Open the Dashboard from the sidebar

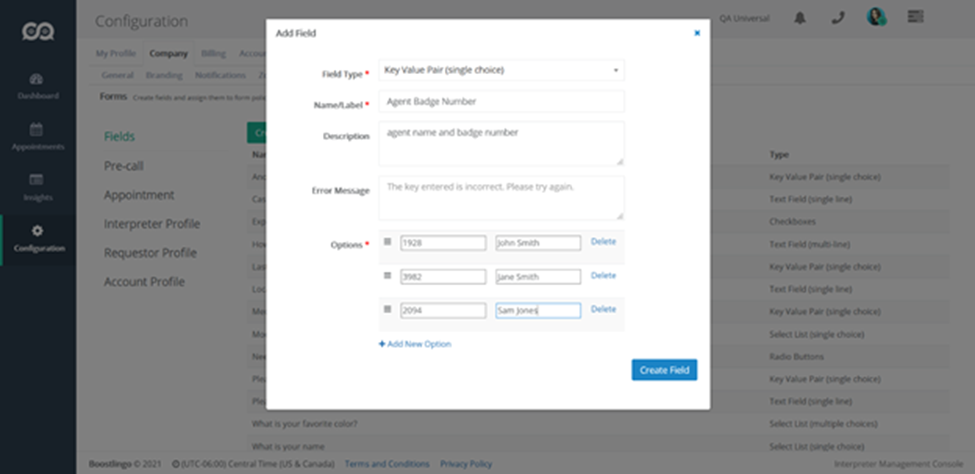click(37, 86)
